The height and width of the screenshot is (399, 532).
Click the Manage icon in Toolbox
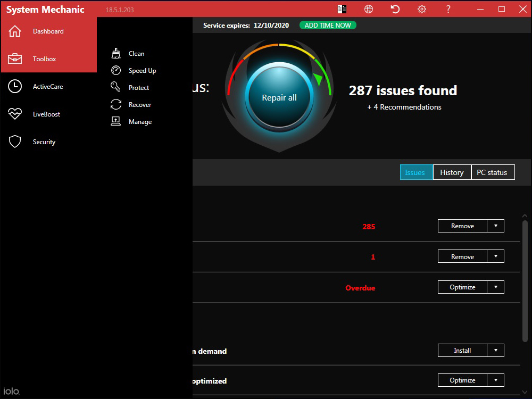tap(116, 121)
